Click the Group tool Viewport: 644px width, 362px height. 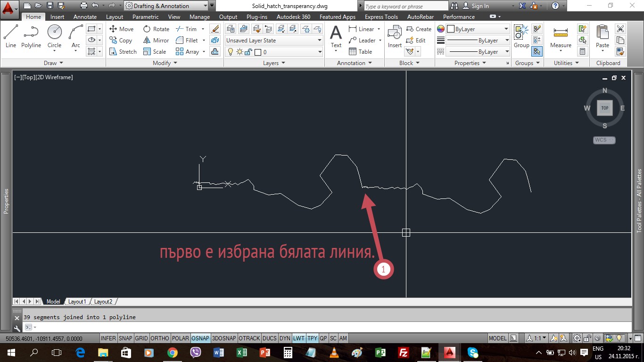tap(521, 37)
